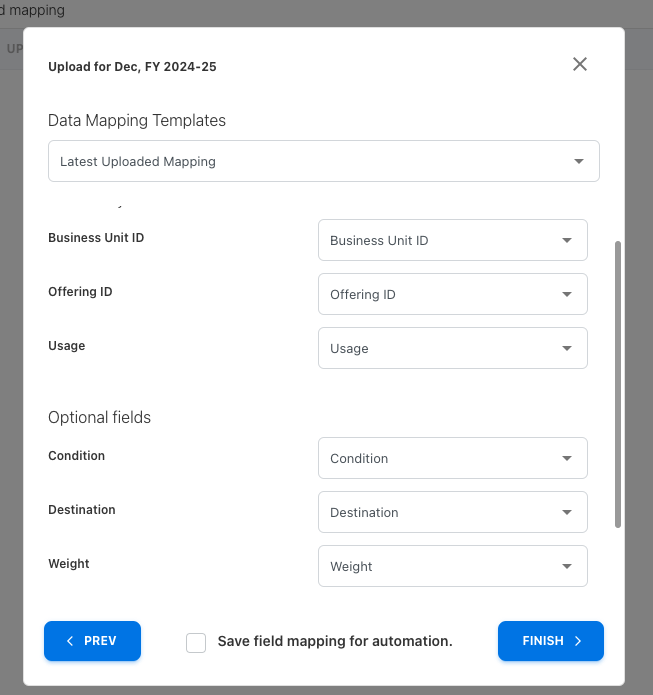Click the Destination dropdown arrow icon
The image size is (653, 695).
tap(567, 513)
